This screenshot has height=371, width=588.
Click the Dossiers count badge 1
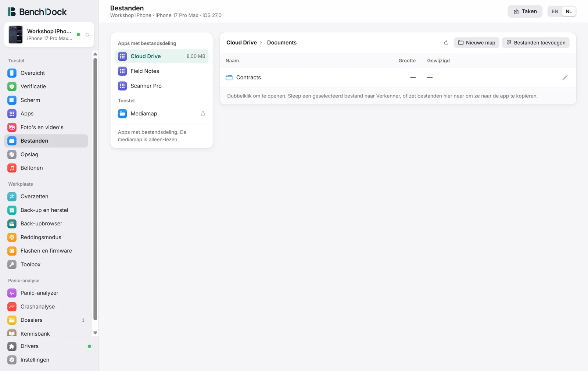pyautogui.click(x=83, y=320)
